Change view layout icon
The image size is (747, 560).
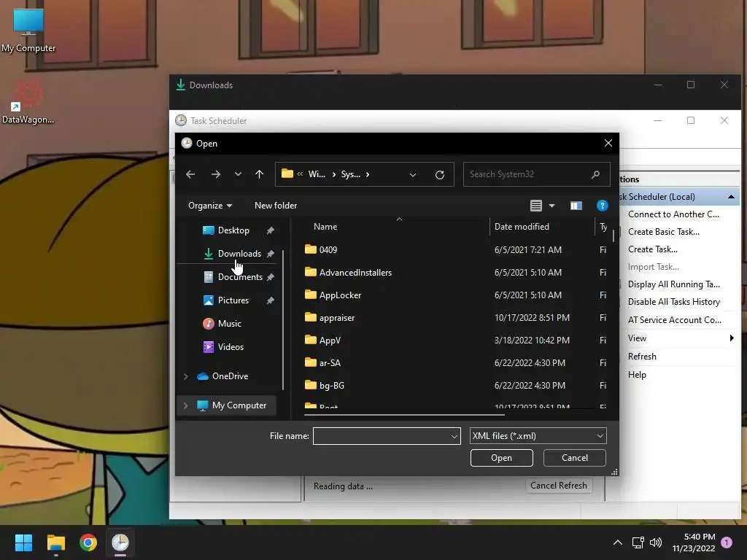tap(536, 206)
